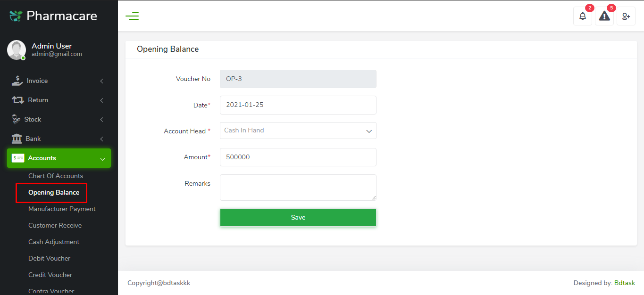
Task: Toggle the sidebar with the hamburger icon
Action: point(132,16)
